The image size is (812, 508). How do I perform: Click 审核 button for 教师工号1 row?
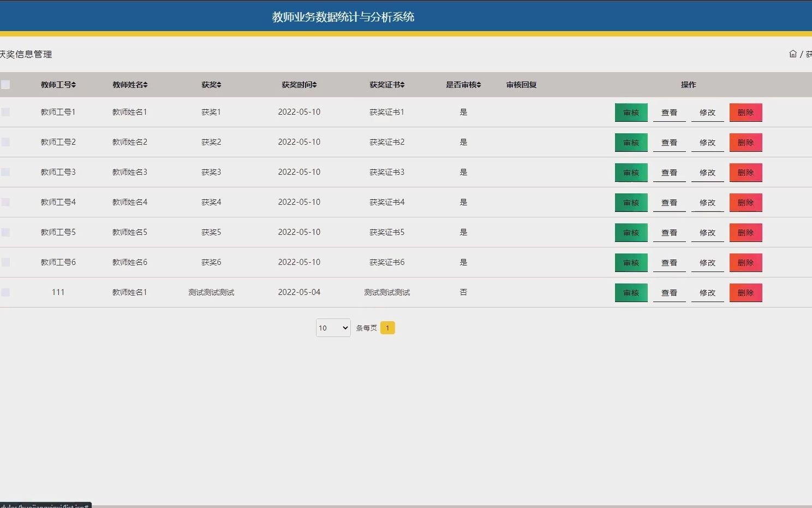pos(631,113)
